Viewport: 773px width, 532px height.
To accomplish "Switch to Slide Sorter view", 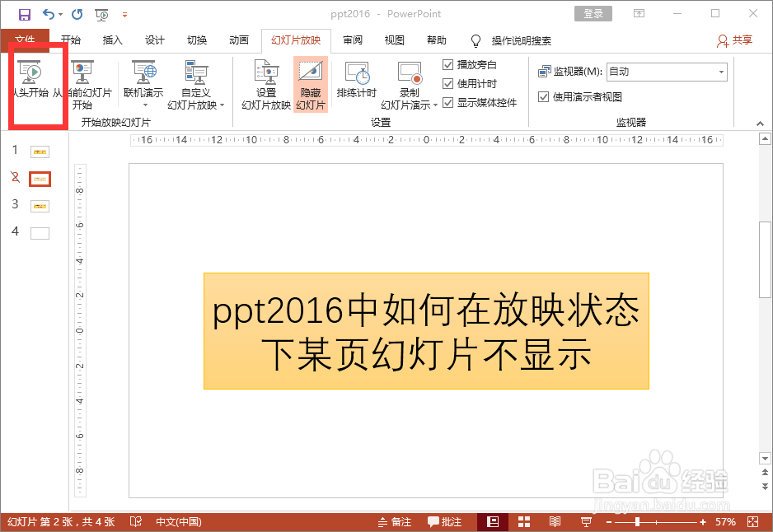I will 524,521.
